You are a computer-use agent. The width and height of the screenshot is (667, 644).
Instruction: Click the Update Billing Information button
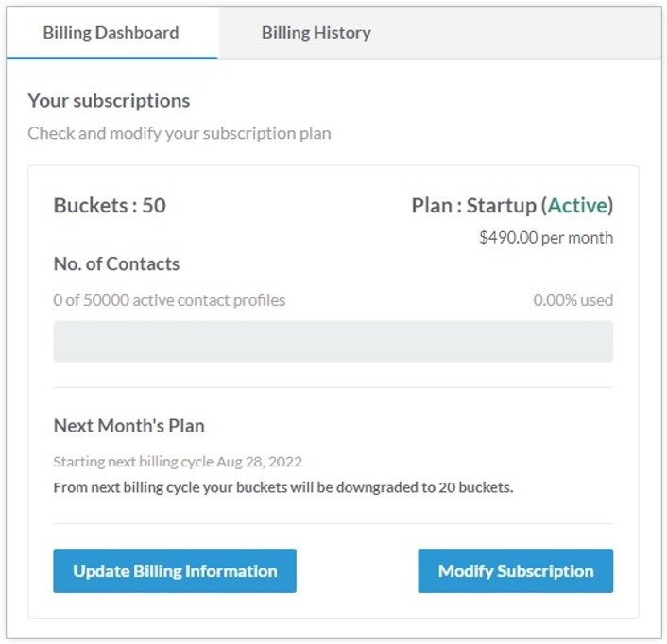[175, 570]
